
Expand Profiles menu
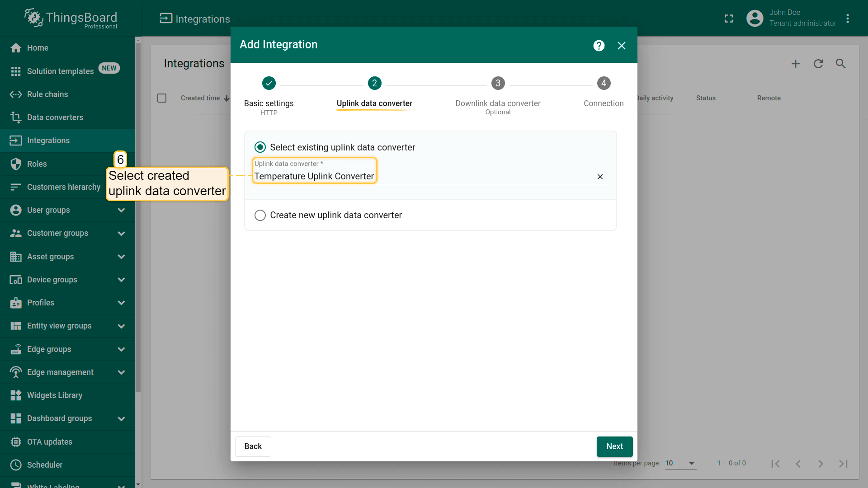tap(121, 303)
